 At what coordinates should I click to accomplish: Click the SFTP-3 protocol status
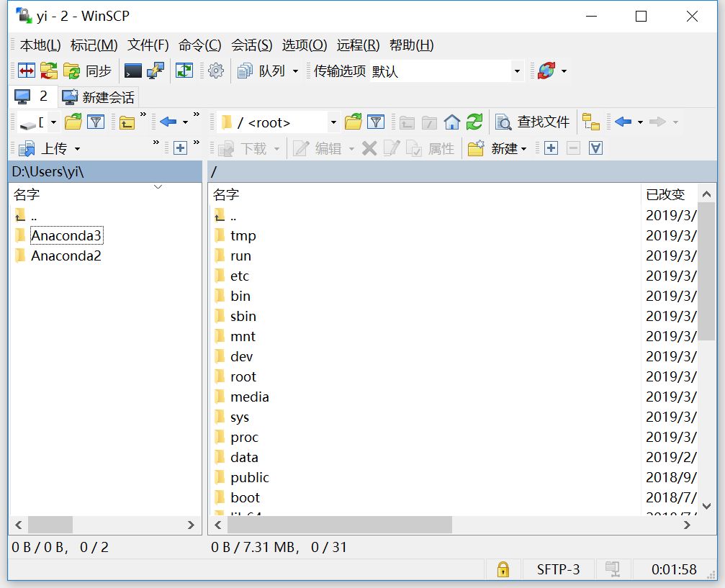click(558, 569)
